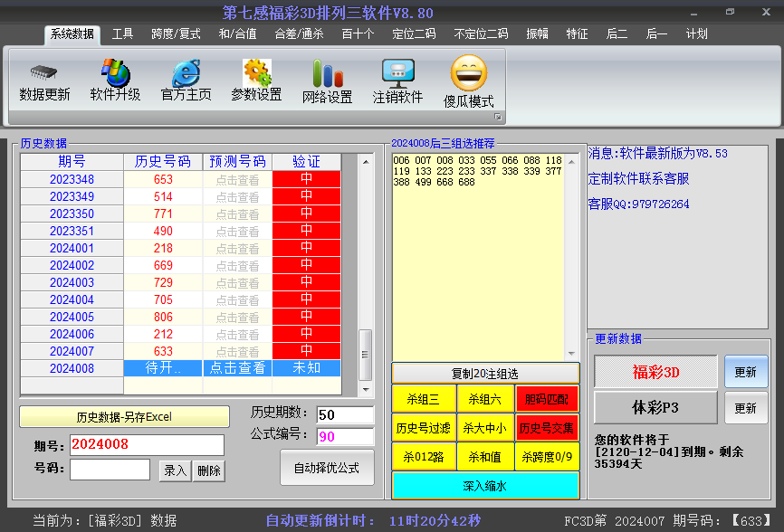Image resolution: width=784 pixels, height=532 pixels.
Task: Click 注销软件 monitor icon
Action: pyautogui.click(x=398, y=73)
